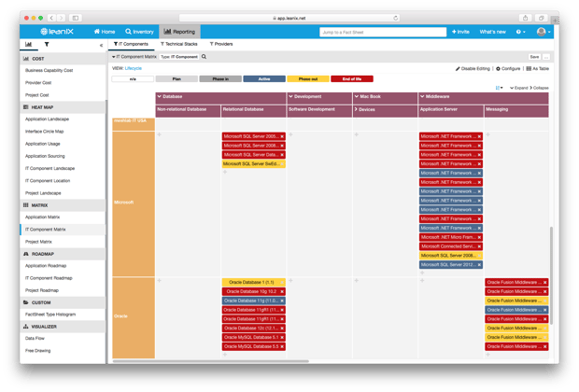The height and width of the screenshot is (392, 579).
Task: Remove the Microsoft Connected Services tag
Action: [479, 246]
